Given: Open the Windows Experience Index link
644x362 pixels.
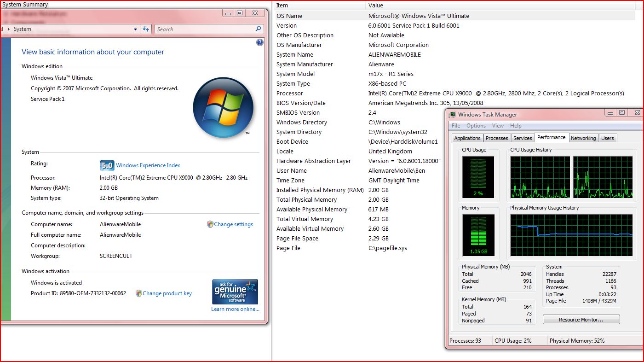Looking at the screenshot, I should pyautogui.click(x=148, y=165).
